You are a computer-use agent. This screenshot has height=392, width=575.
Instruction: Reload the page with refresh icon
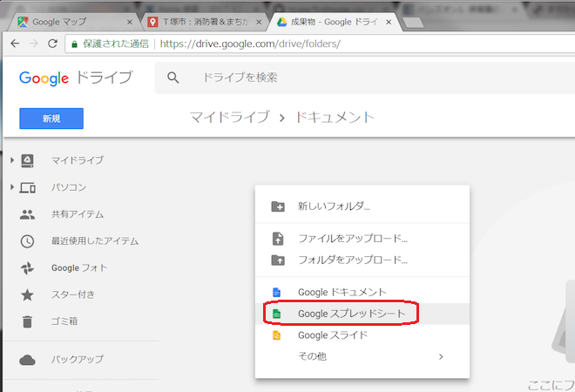pyautogui.click(x=52, y=44)
